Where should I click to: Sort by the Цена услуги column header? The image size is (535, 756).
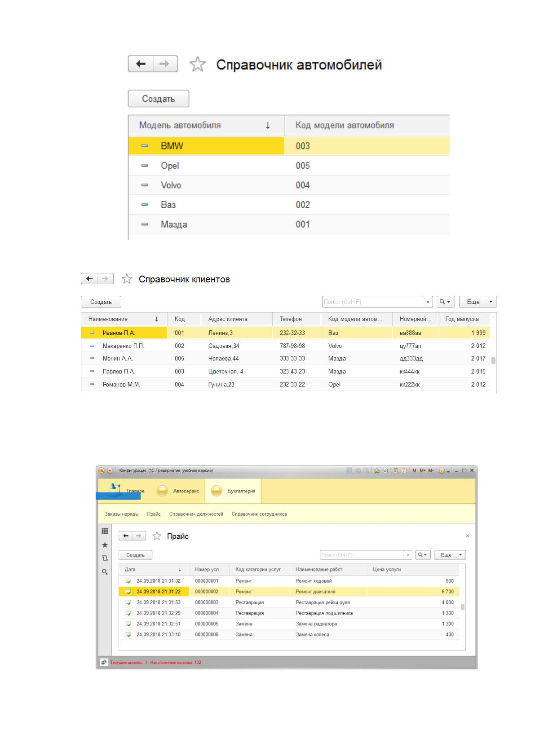tap(413, 569)
